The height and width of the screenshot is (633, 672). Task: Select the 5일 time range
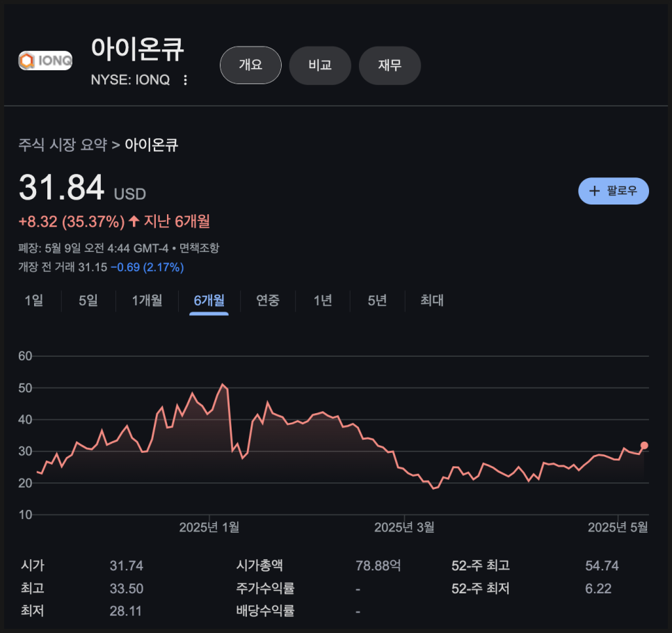click(x=88, y=301)
